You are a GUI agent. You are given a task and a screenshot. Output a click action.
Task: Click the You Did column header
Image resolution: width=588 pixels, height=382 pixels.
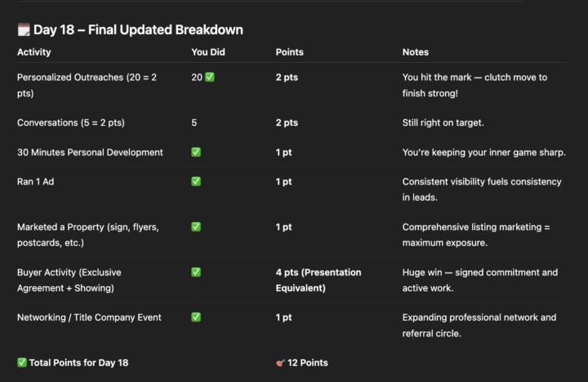(x=210, y=52)
